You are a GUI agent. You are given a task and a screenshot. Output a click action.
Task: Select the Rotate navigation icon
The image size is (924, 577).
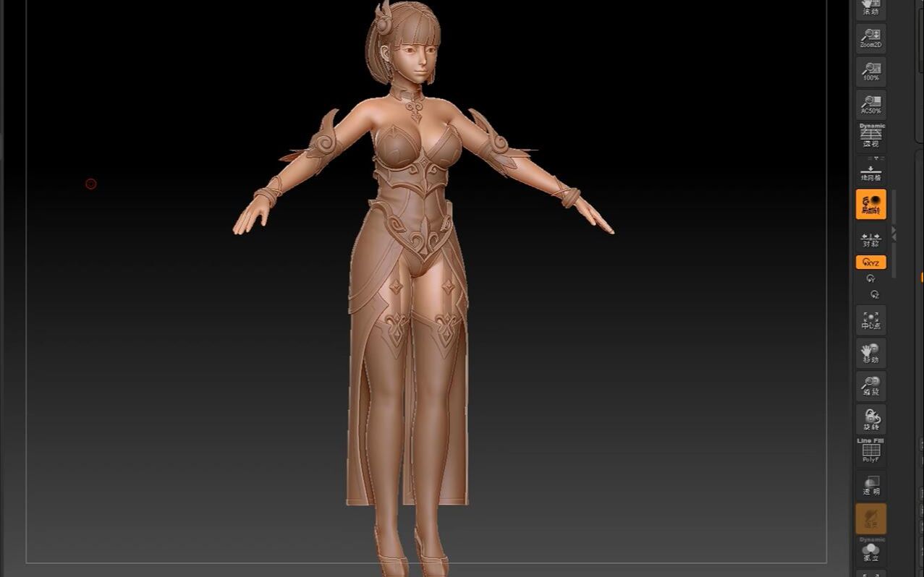point(870,419)
